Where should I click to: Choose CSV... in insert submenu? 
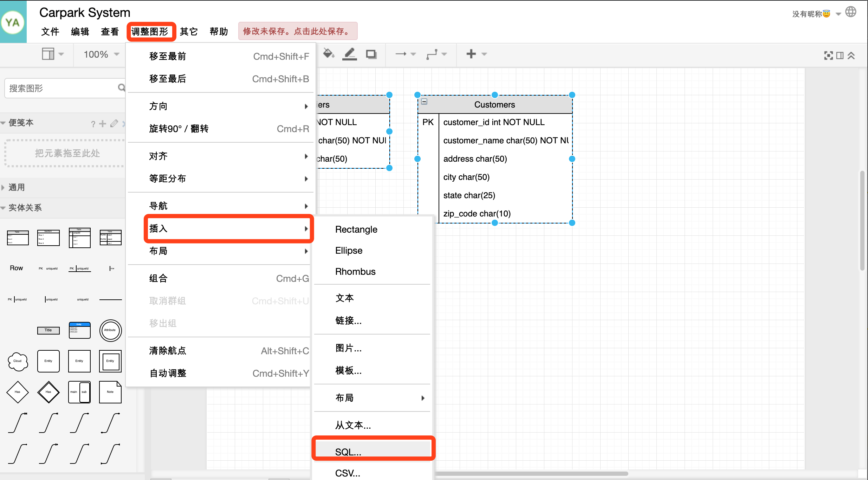click(x=373, y=473)
